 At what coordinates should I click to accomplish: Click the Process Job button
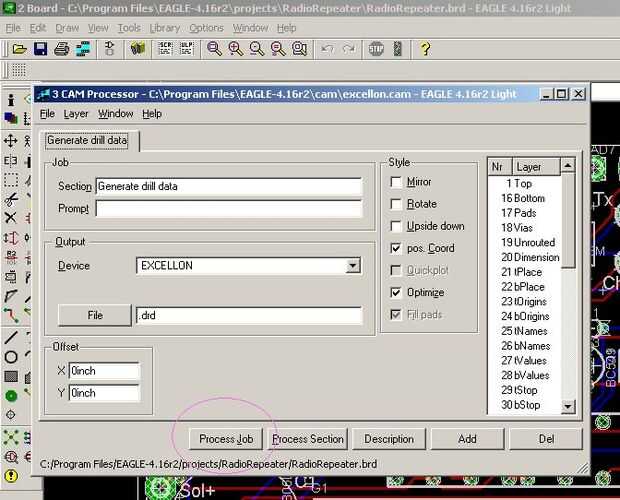[226, 439]
